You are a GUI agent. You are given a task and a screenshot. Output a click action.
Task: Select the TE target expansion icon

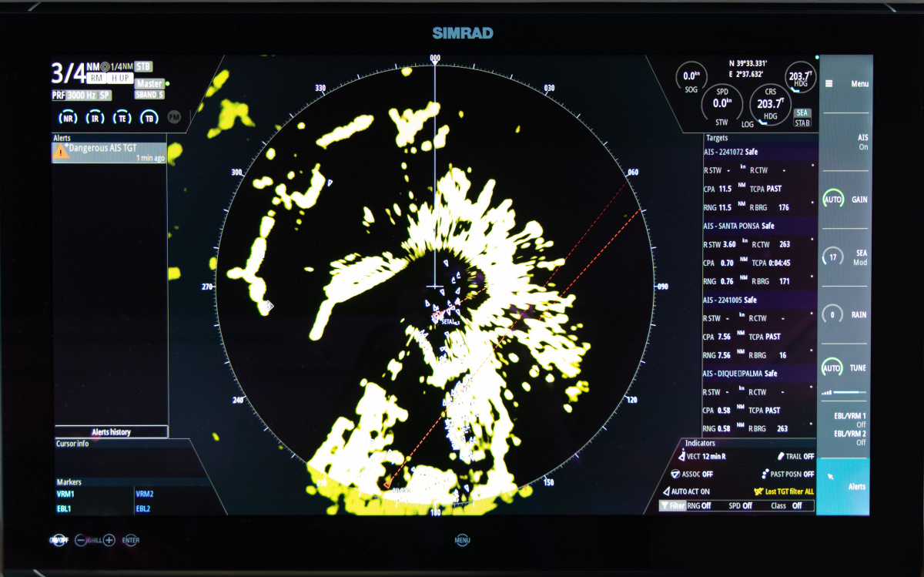[122, 118]
